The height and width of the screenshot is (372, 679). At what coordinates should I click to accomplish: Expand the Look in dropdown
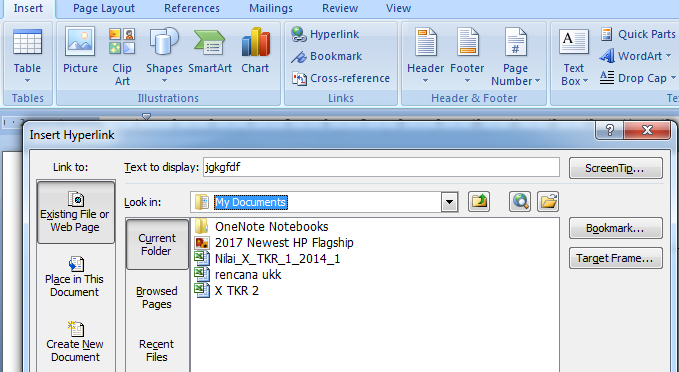[449, 202]
